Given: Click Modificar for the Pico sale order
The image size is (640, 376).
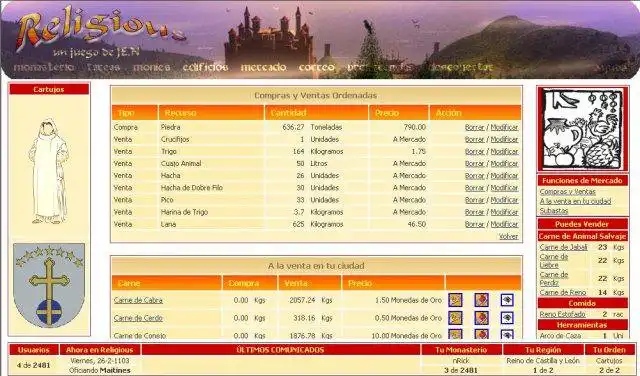Looking at the screenshot, I should (x=504, y=200).
